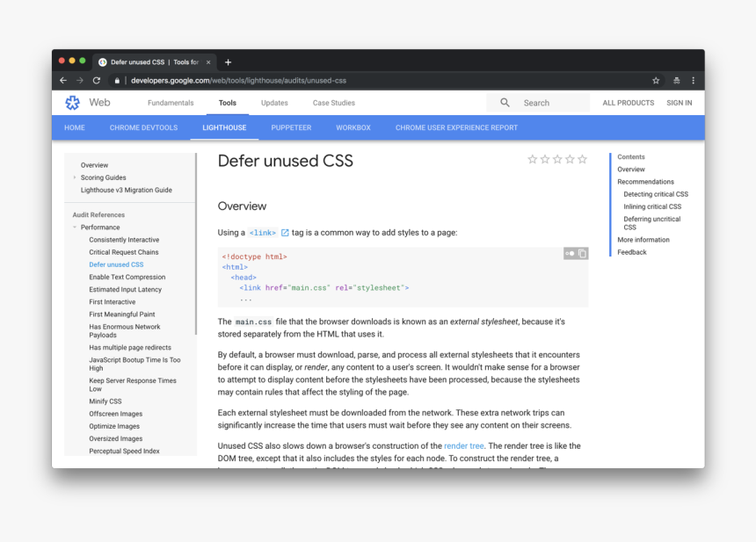Screen dimensions: 756x542
Task: Close the Defer unused CSS browser tab
Action: pos(208,62)
